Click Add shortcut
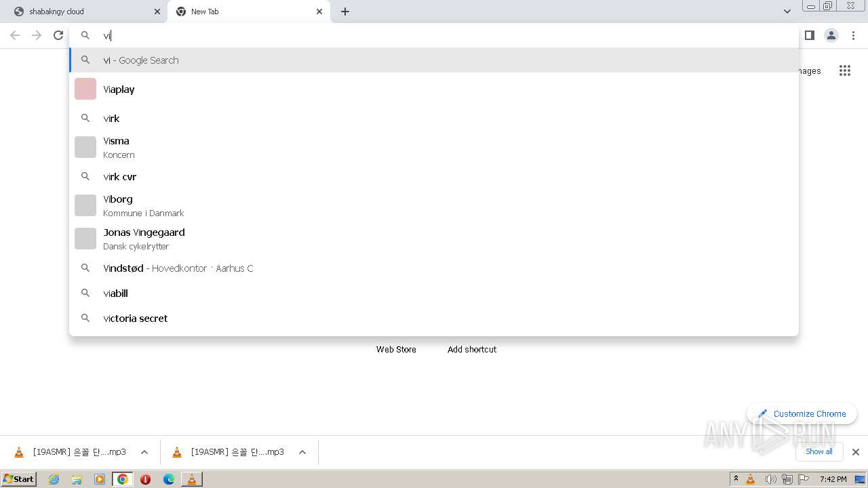This screenshot has width=868, height=488. coord(472,349)
